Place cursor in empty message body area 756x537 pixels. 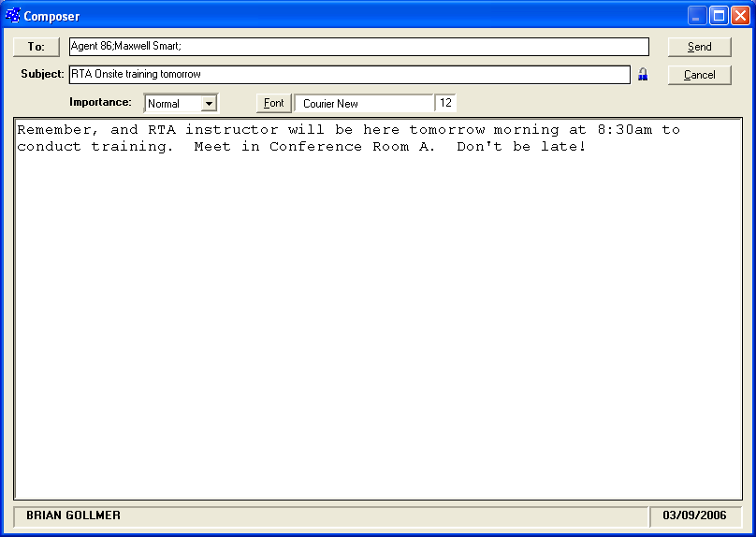[x=377, y=327]
